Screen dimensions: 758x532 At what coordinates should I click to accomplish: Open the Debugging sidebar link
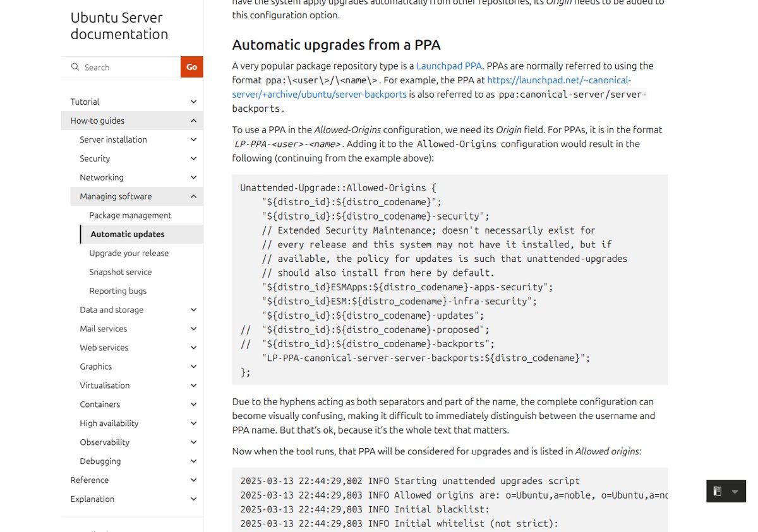pos(100,461)
